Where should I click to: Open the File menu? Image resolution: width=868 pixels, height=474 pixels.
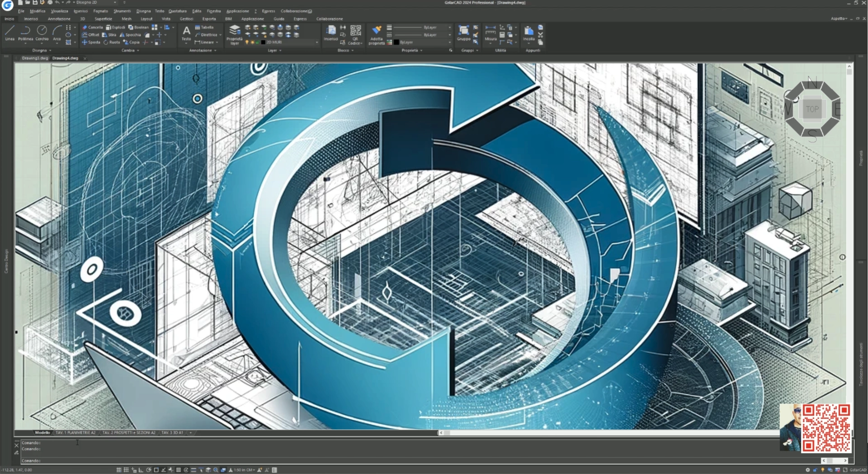coord(21,11)
